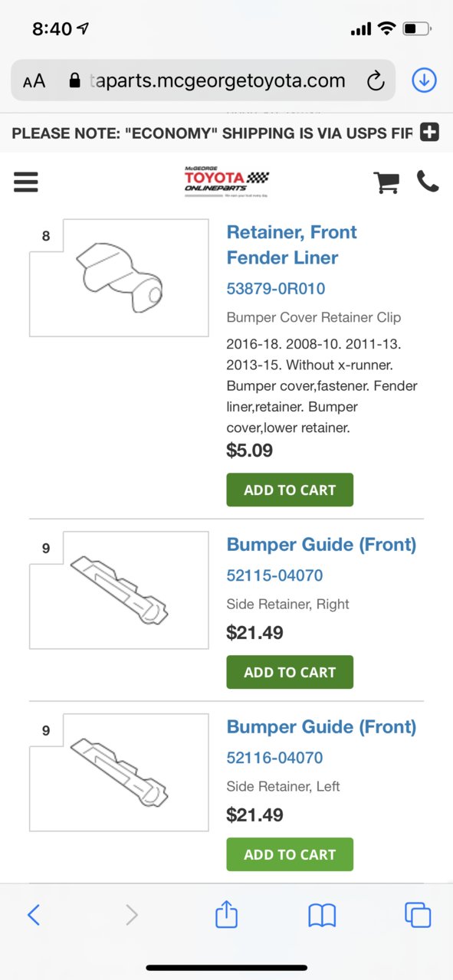Open part number 53879-0R010 link
The image size is (453, 980).
coord(276,289)
